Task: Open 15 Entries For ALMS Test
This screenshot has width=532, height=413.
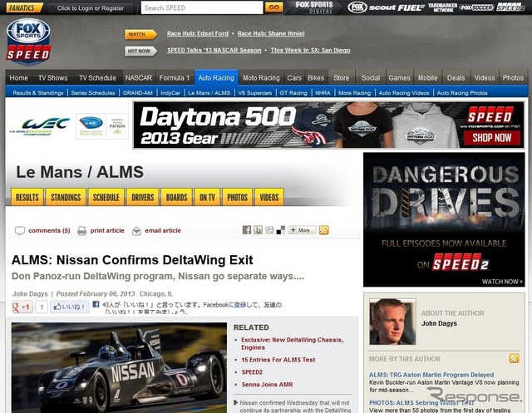Action: coord(278,360)
